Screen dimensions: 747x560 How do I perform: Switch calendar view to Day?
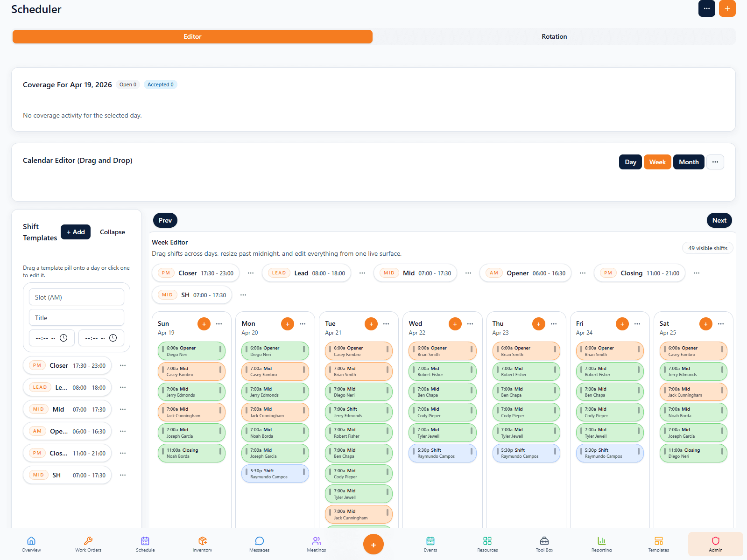(x=630, y=162)
